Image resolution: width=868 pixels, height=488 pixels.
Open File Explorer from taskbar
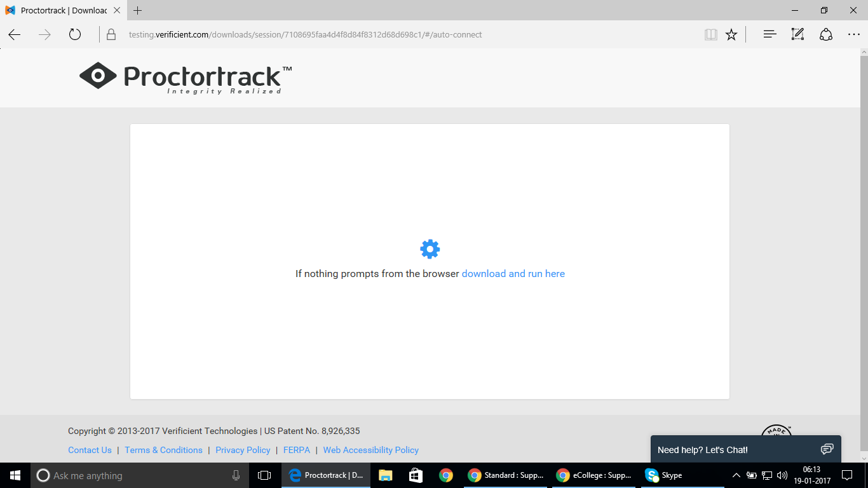coord(385,475)
